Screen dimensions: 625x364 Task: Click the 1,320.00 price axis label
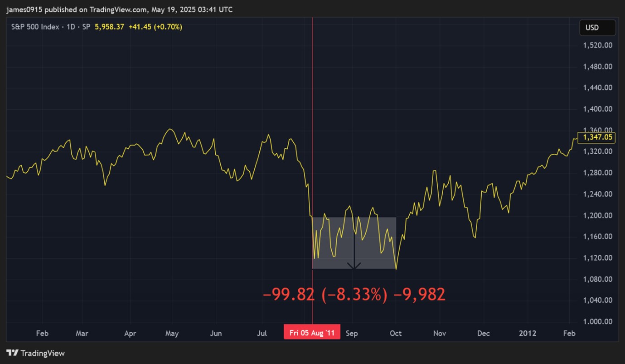tap(598, 151)
